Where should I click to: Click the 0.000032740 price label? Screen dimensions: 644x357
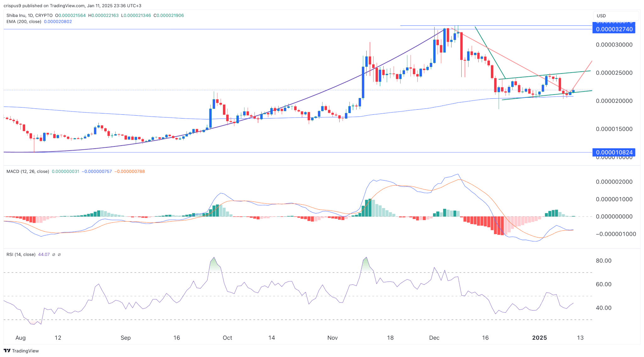(x=614, y=29)
